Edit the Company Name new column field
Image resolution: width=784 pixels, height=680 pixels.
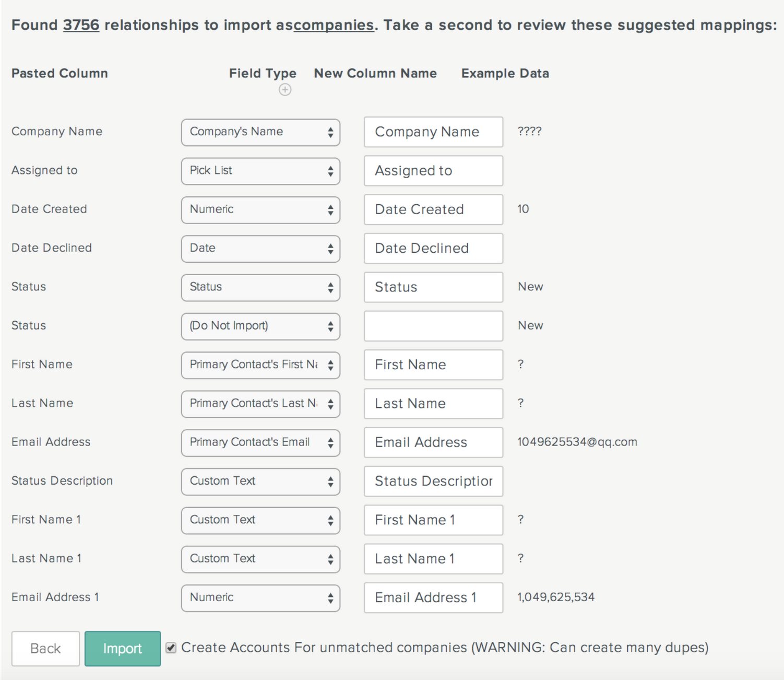(x=433, y=132)
